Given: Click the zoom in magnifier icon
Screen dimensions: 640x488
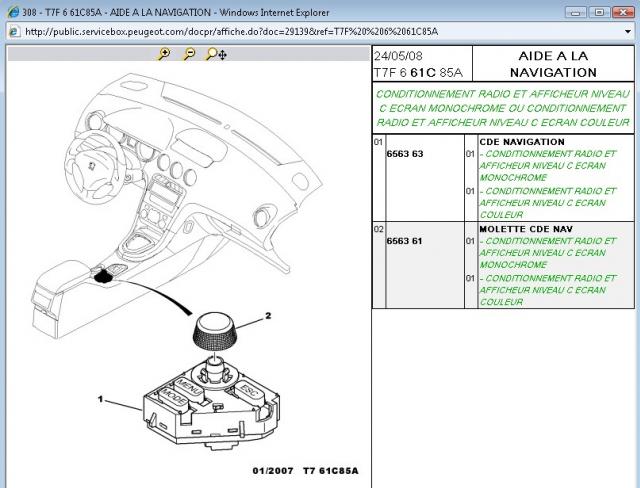Looking at the screenshot, I should point(164,53).
